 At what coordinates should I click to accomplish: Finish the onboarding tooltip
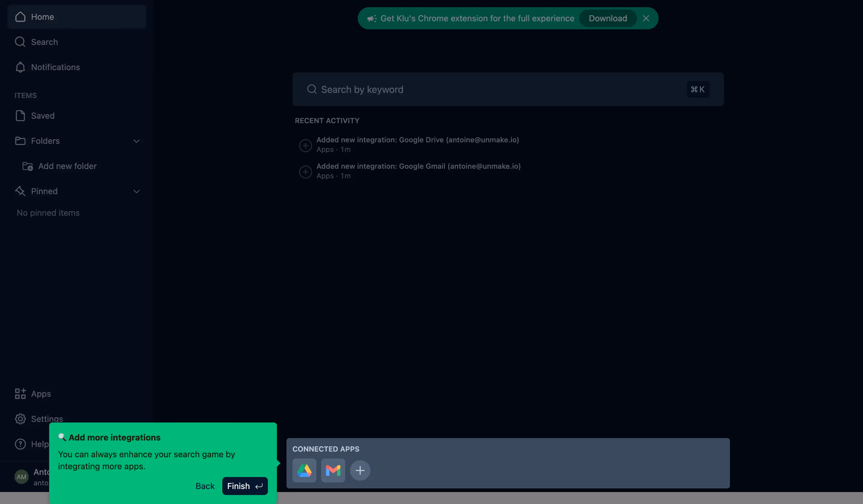point(245,486)
